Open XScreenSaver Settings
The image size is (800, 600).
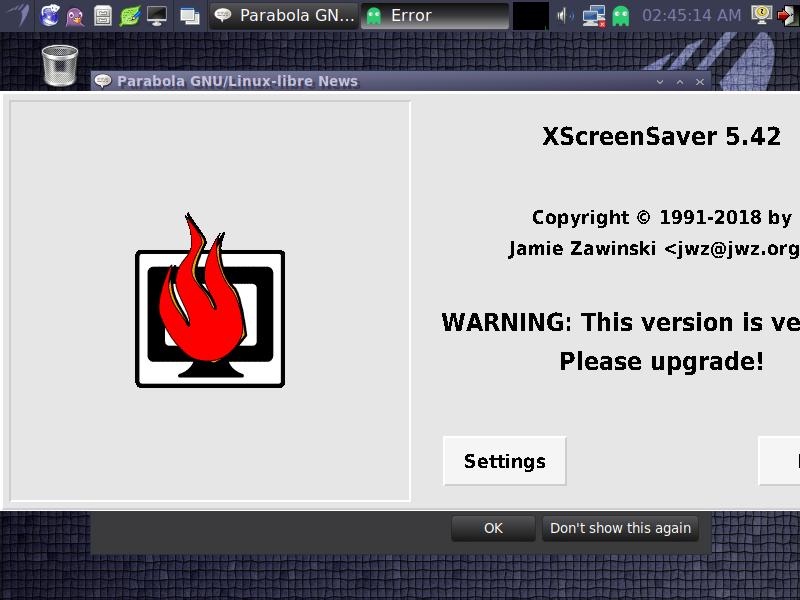(505, 461)
